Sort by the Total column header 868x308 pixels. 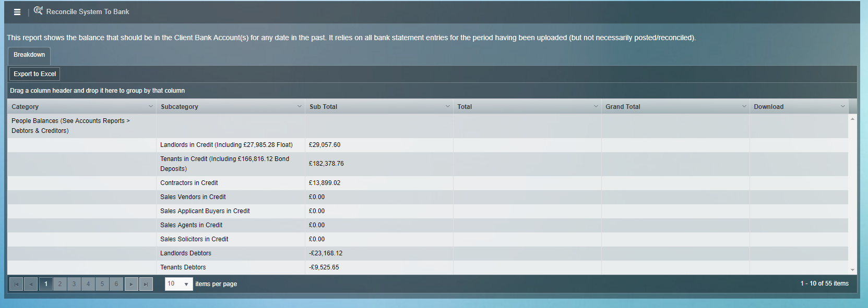tap(465, 107)
